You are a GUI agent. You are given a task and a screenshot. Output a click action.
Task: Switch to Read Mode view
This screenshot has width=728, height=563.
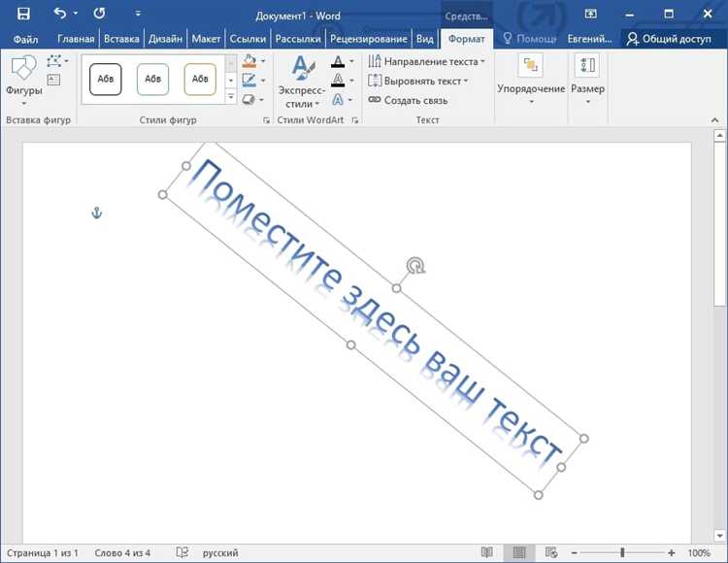(x=486, y=552)
